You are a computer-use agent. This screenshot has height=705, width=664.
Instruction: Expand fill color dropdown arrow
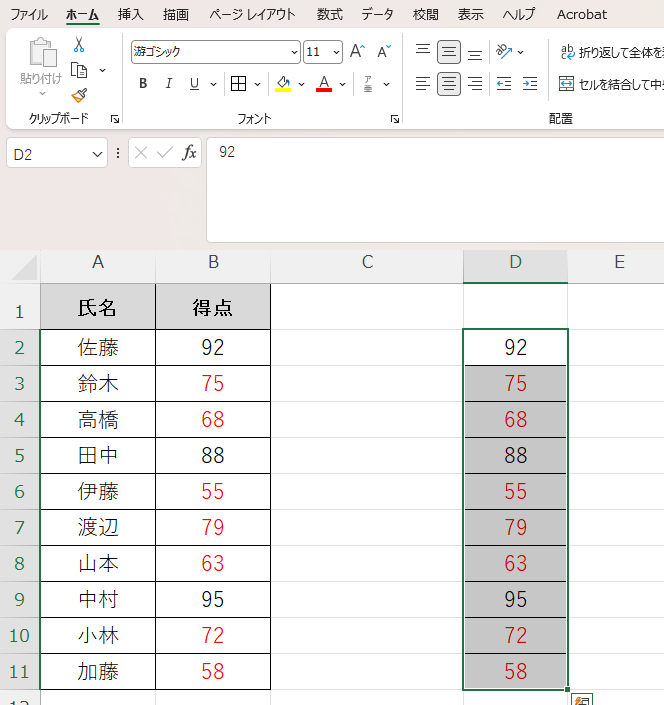(301, 84)
